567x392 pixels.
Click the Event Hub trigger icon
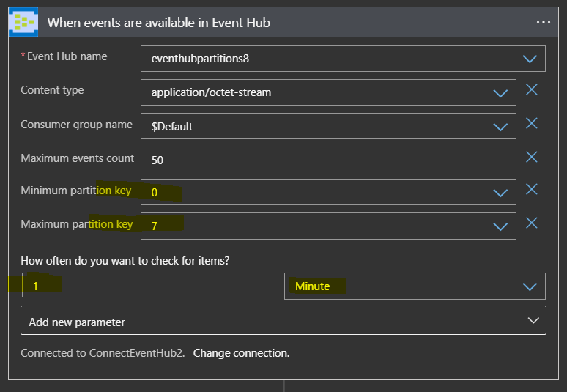(x=23, y=23)
